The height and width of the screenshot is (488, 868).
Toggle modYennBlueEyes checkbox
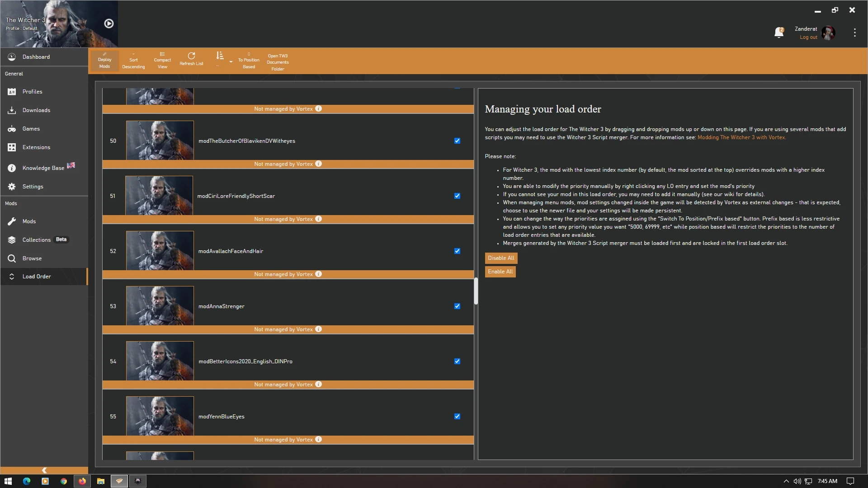[x=457, y=417]
